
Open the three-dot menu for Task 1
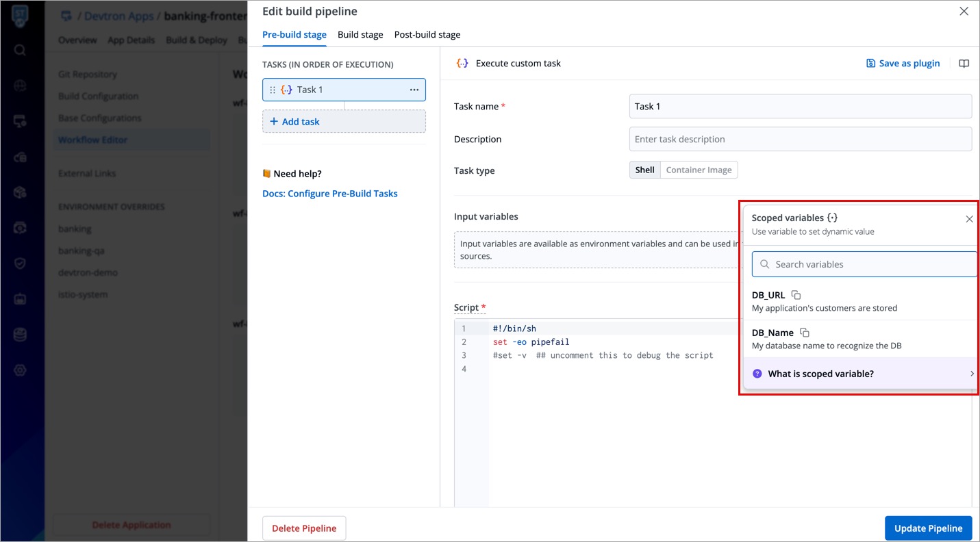(x=414, y=90)
